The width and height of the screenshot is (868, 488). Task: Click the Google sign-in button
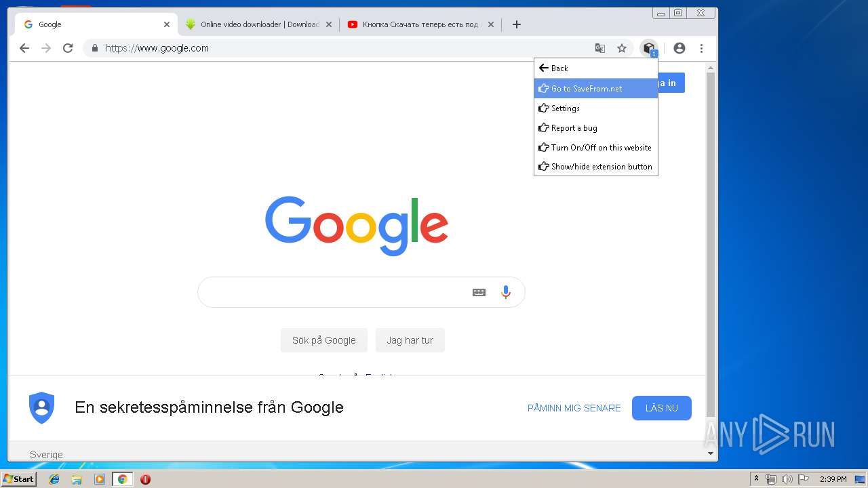(671, 83)
